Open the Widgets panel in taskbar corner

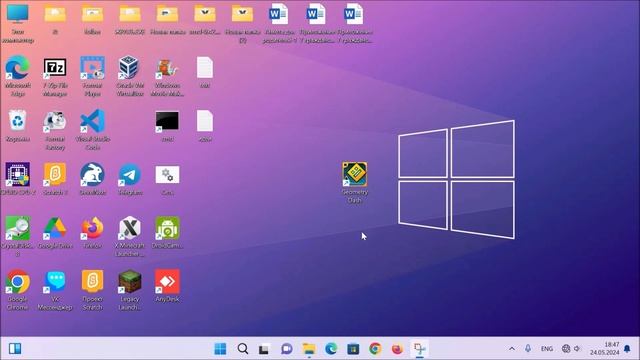(15, 349)
